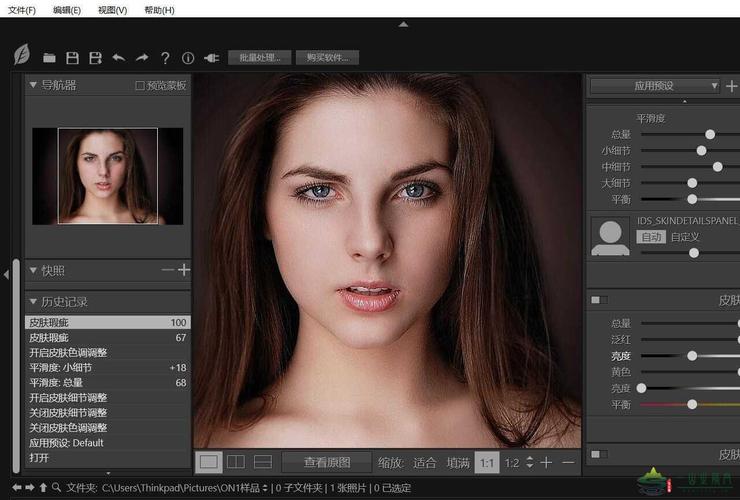The height and width of the screenshot is (500, 740).
Task: Select the 自动 mask mode
Action: pos(651,237)
